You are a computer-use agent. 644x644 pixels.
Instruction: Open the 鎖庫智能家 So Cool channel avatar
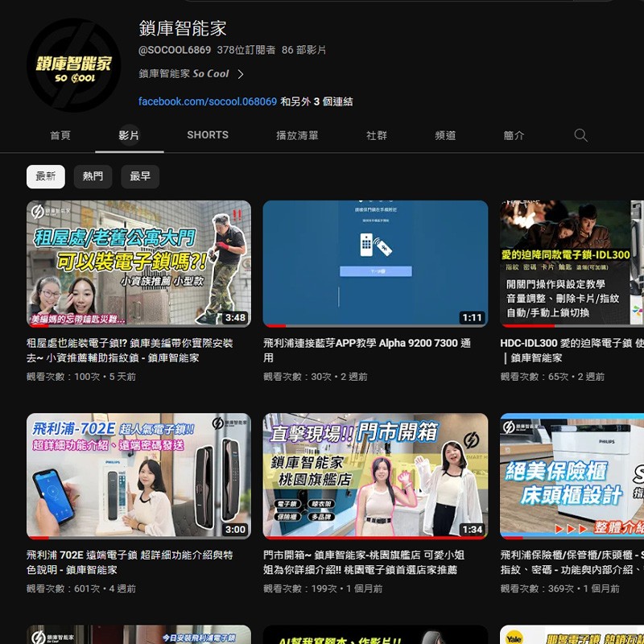pos(73,65)
